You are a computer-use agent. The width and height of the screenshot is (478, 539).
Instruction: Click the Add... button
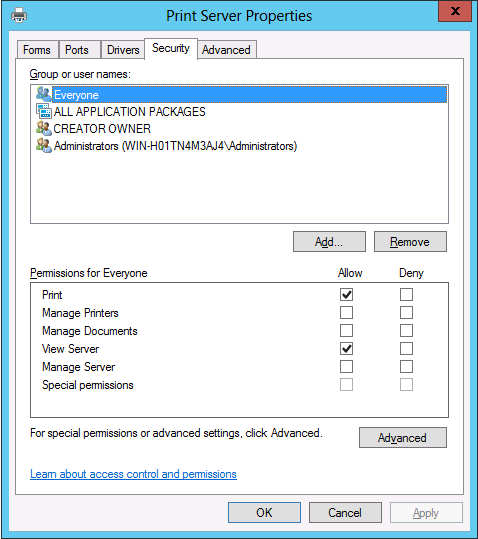tap(329, 242)
